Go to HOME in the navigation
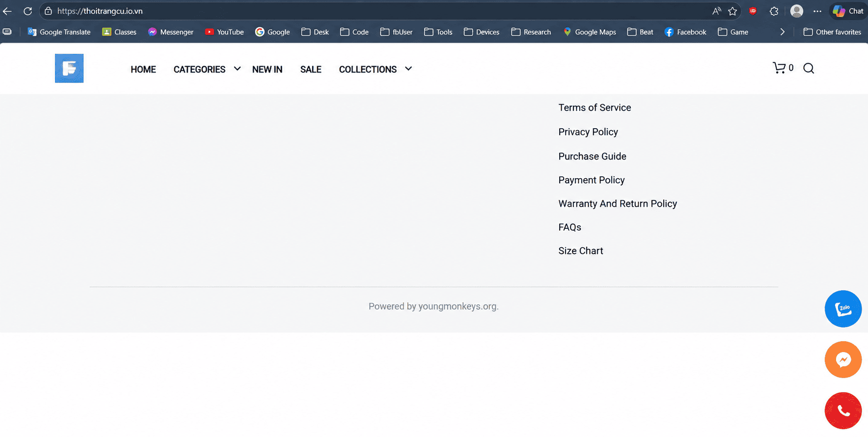The image size is (868, 437). (143, 69)
